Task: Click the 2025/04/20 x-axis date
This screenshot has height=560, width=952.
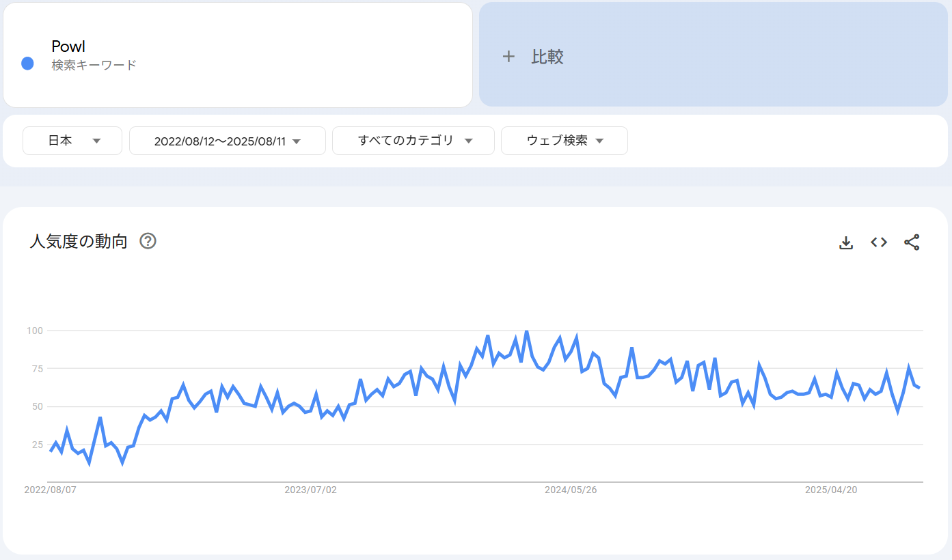Action: (x=831, y=490)
